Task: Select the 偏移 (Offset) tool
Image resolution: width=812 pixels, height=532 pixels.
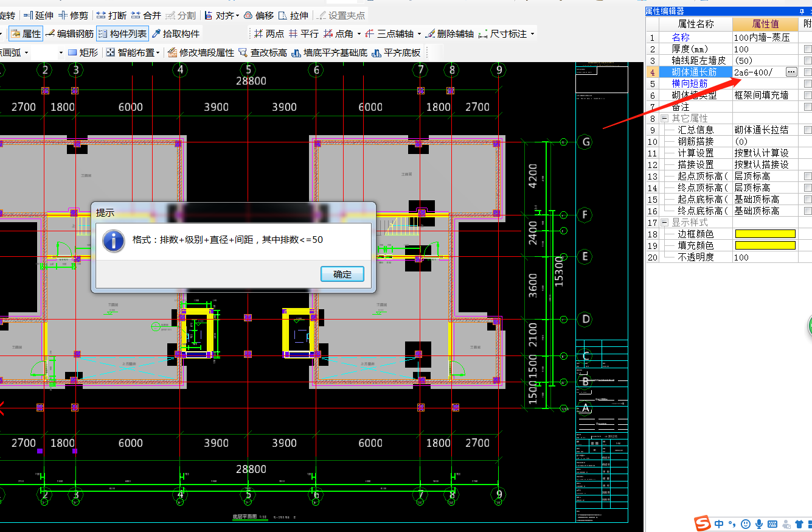Action: point(259,15)
